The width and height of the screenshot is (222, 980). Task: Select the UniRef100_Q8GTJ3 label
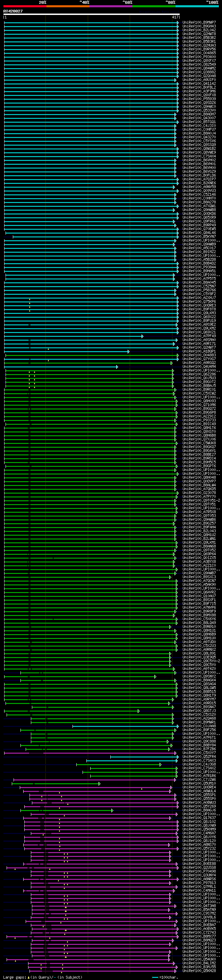coord(199,711)
